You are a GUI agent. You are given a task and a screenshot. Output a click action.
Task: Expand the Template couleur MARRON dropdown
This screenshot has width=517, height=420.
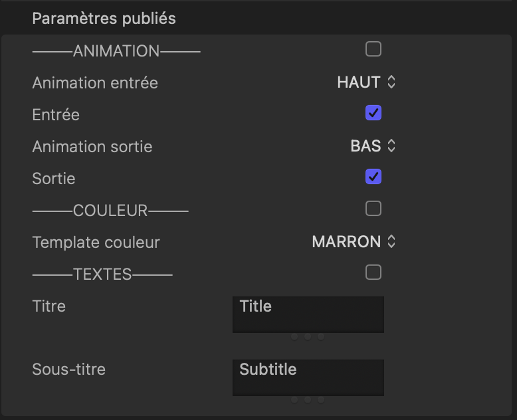coord(354,242)
